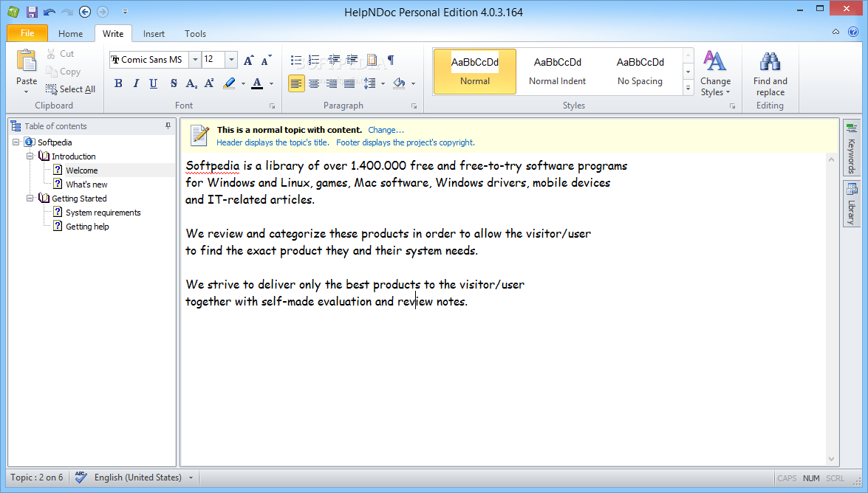Select the Getting help topic
The height and width of the screenshot is (493, 868).
(x=87, y=227)
